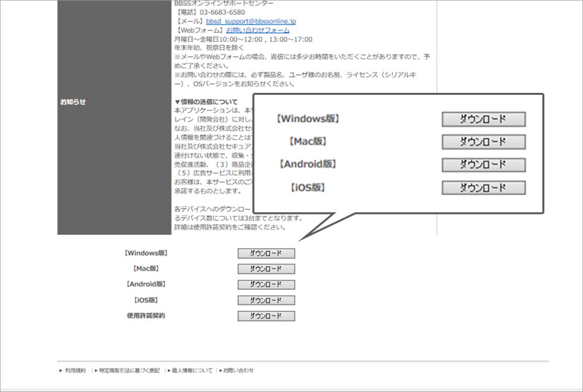The image size is (583, 392).
Task: Click Android版 ダウンロード button in lower page list
Action: (266, 285)
